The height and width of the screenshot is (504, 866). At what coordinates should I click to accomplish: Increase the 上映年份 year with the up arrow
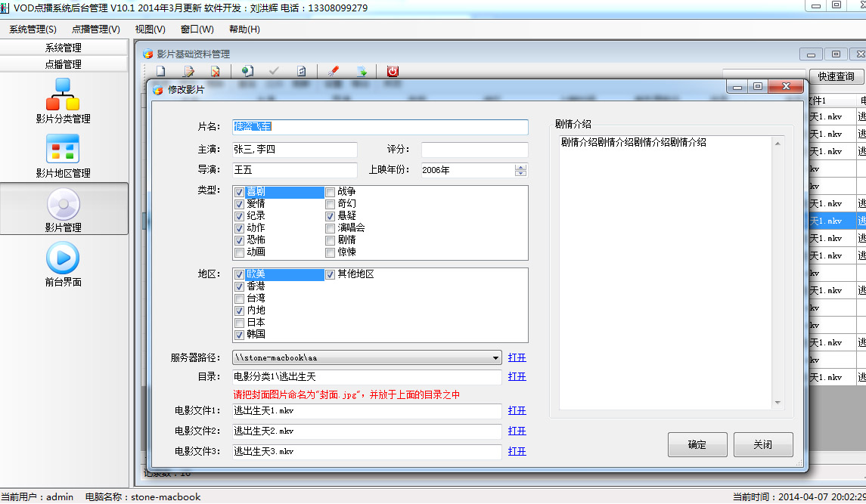[x=520, y=167]
